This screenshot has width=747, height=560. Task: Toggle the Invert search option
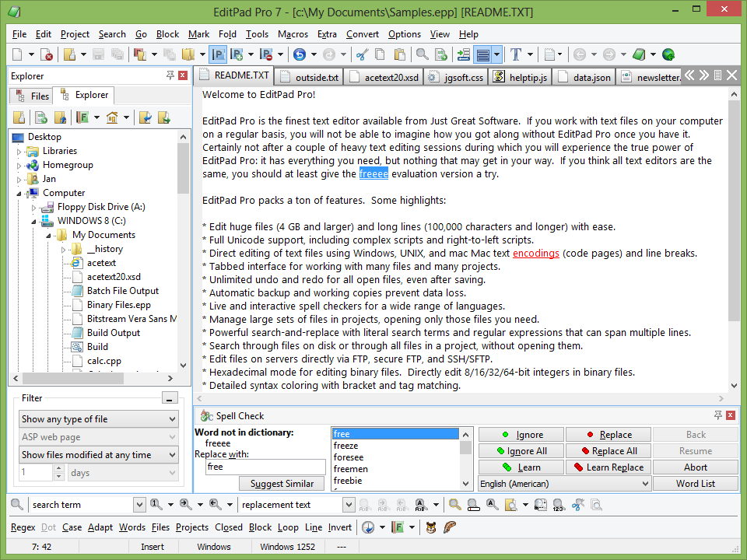click(x=340, y=527)
